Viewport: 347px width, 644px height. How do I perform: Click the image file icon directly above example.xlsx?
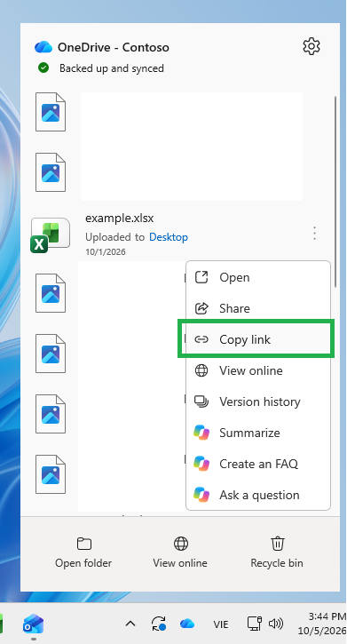[51, 172]
